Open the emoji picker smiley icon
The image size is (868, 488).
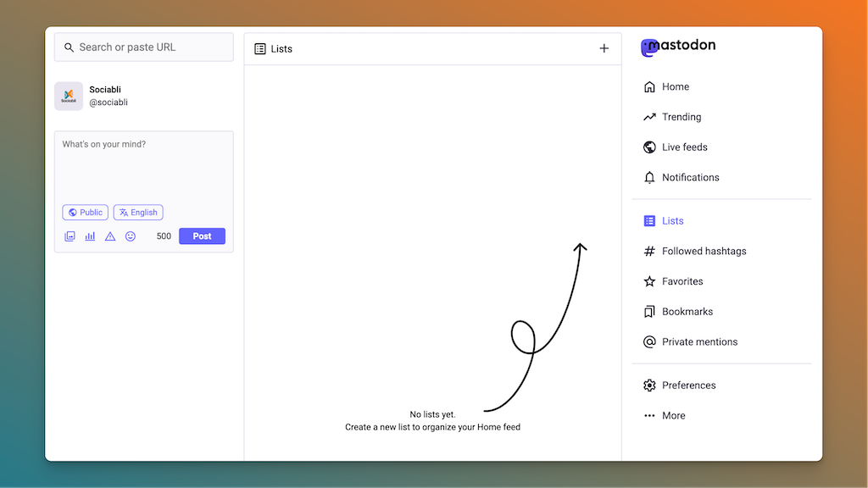coord(131,236)
